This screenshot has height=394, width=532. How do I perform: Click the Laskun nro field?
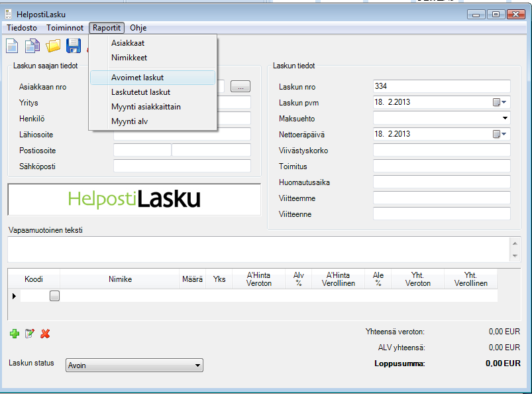[442, 86]
